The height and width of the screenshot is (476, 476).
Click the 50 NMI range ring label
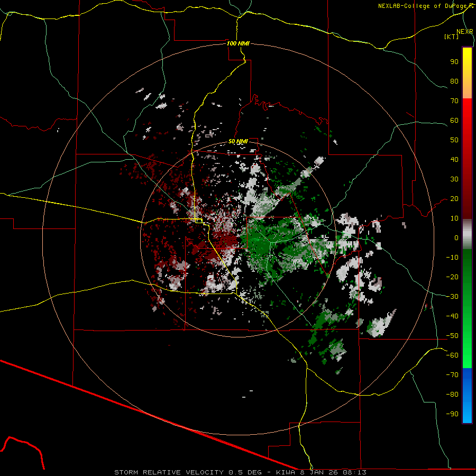[238, 141]
